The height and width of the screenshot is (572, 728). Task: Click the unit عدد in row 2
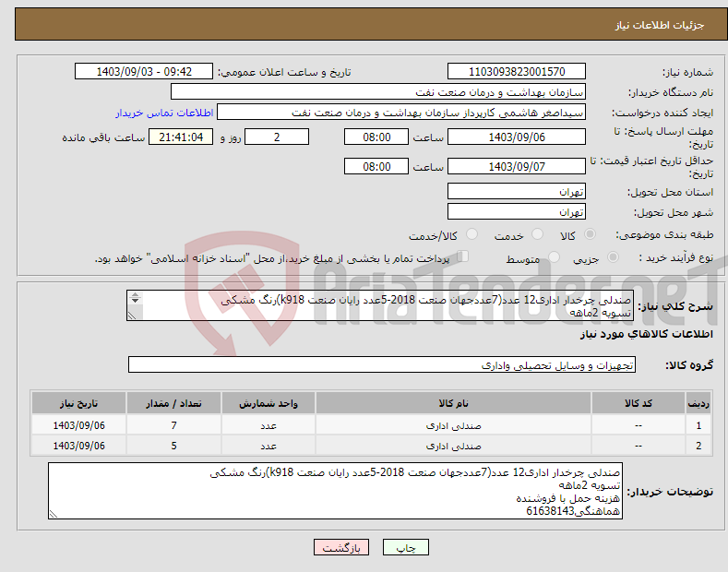(x=269, y=446)
